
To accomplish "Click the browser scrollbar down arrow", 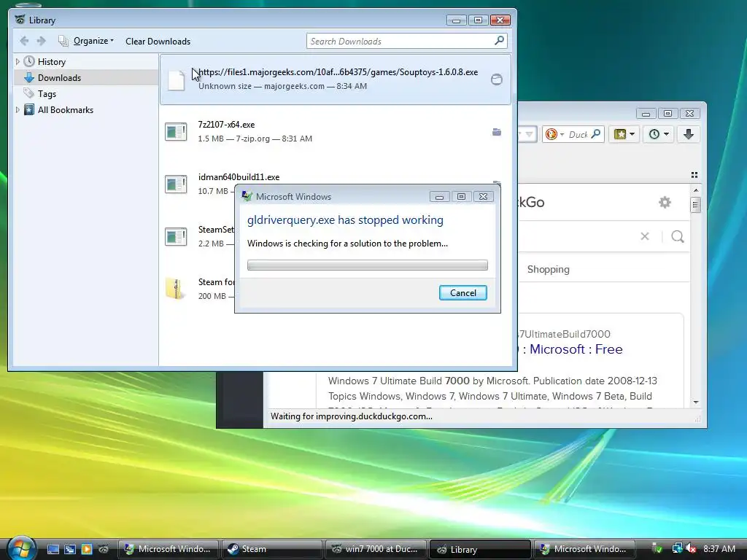I will pos(695,402).
